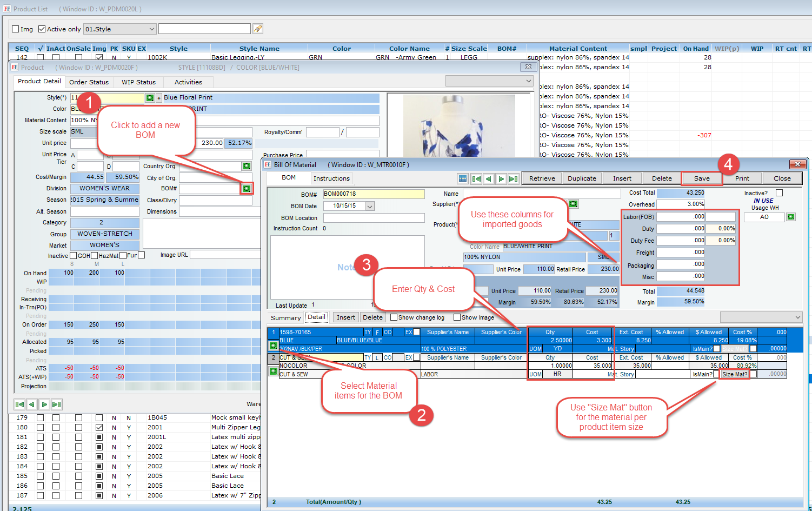The height and width of the screenshot is (511, 812).
Task: Click the Usage WH lookup icon
Action: pos(791,217)
